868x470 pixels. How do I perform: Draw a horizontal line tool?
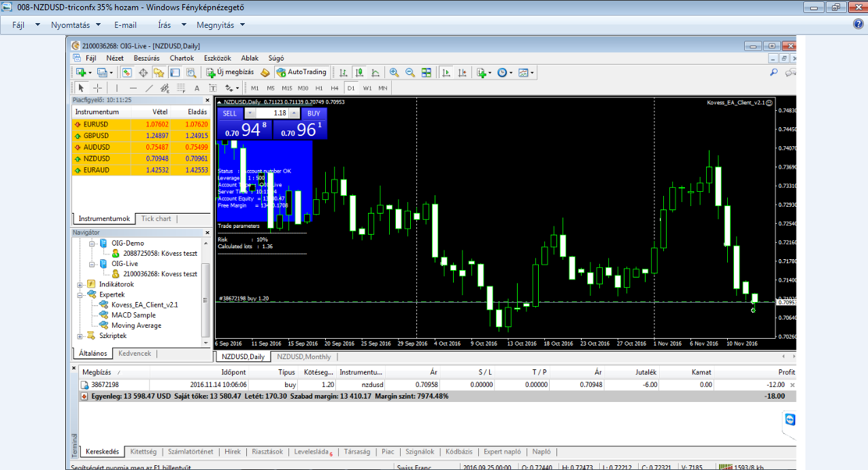click(133, 88)
